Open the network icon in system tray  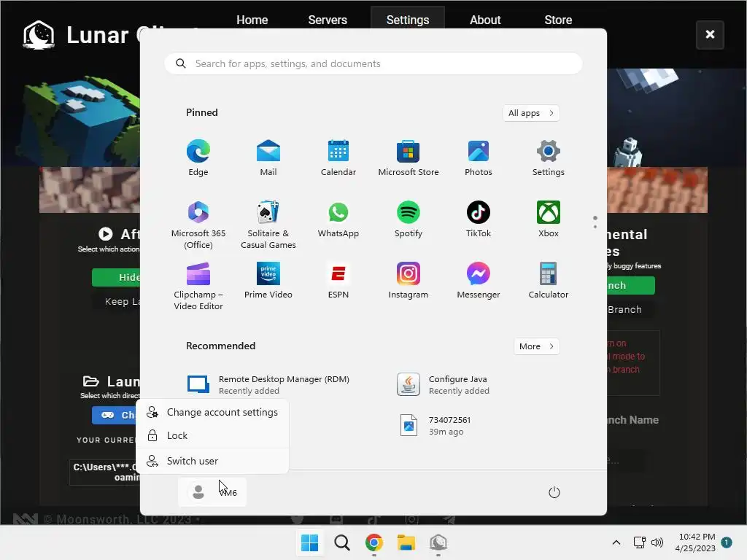click(639, 542)
